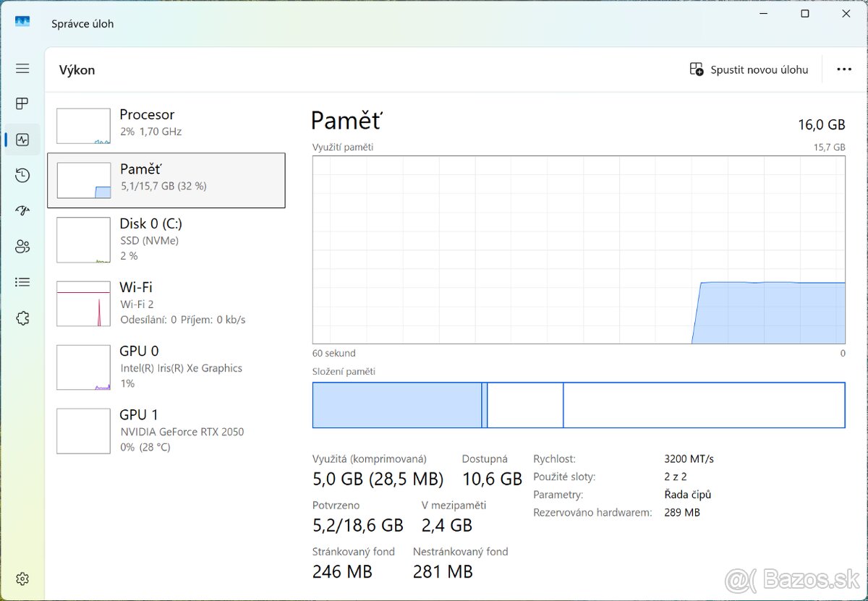
Task: Open app history via the clock icon
Action: click(x=22, y=175)
